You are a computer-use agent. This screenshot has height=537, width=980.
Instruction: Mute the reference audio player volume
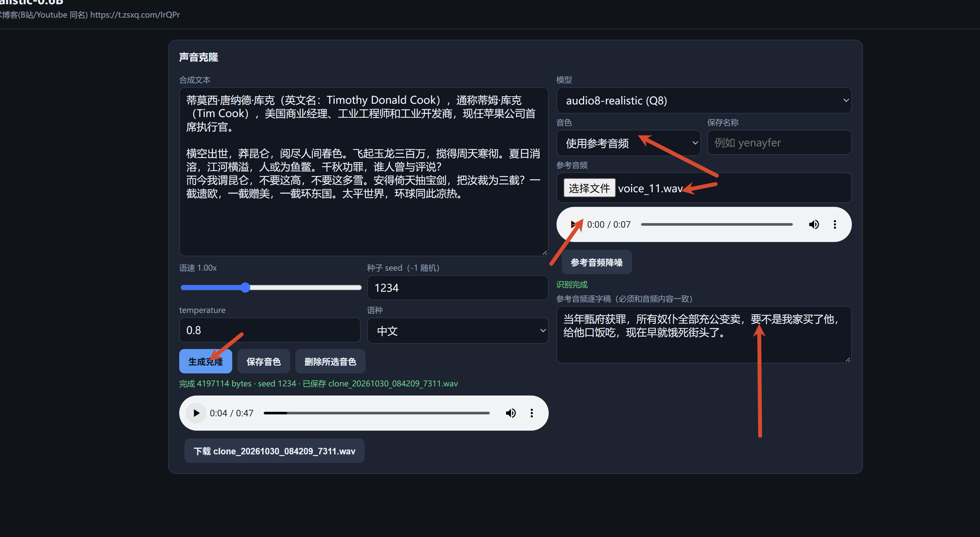pyautogui.click(x=814, y=224)
